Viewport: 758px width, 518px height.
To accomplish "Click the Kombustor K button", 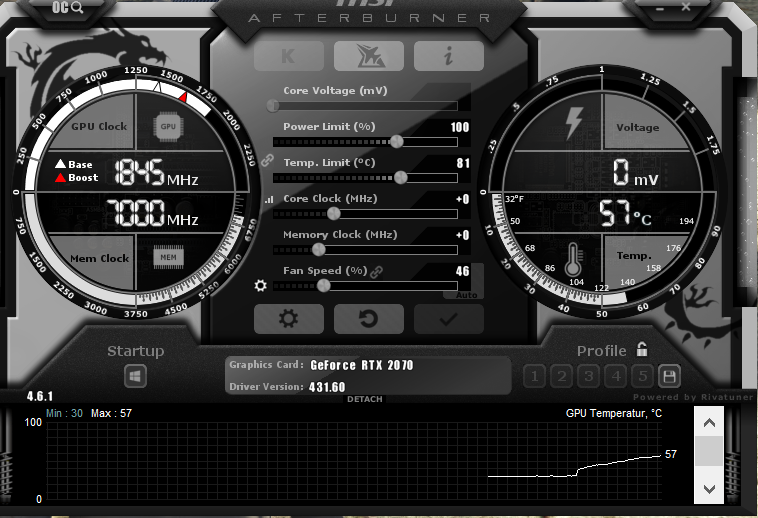I will point(289,56).
